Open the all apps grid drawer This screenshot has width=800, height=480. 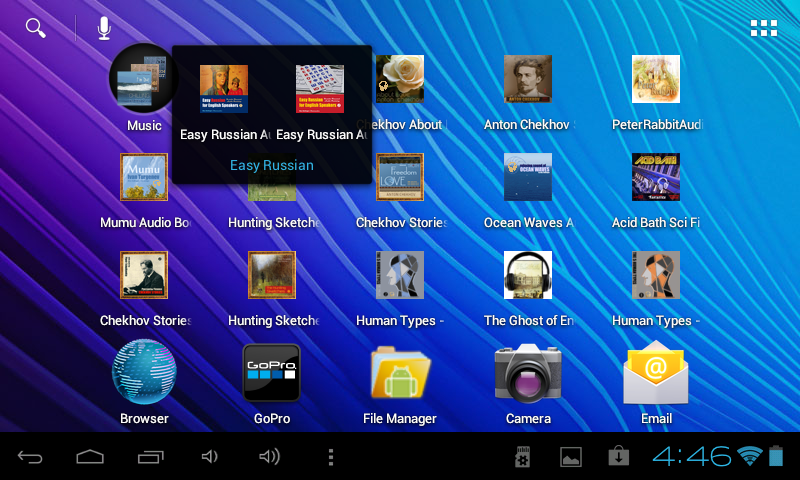tap(764, 28)
